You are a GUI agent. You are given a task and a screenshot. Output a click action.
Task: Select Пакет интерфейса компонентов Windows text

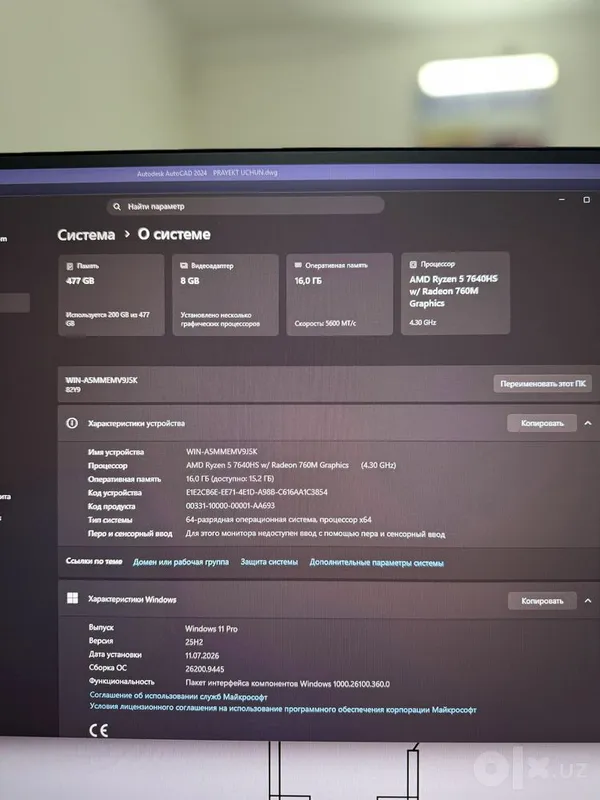(287, 684)
